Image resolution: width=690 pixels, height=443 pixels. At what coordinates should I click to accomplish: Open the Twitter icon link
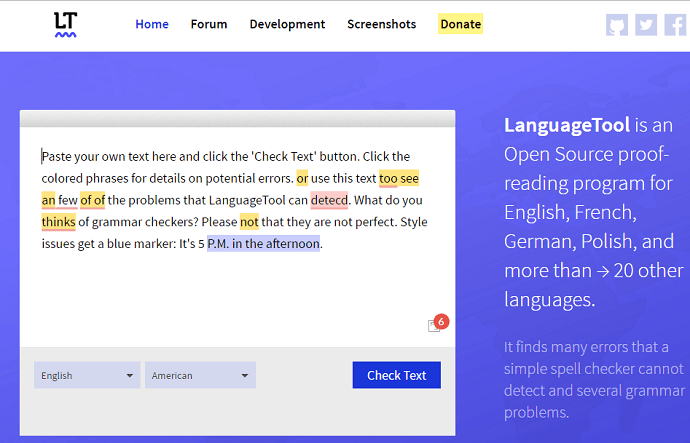(x=646, y=25)
